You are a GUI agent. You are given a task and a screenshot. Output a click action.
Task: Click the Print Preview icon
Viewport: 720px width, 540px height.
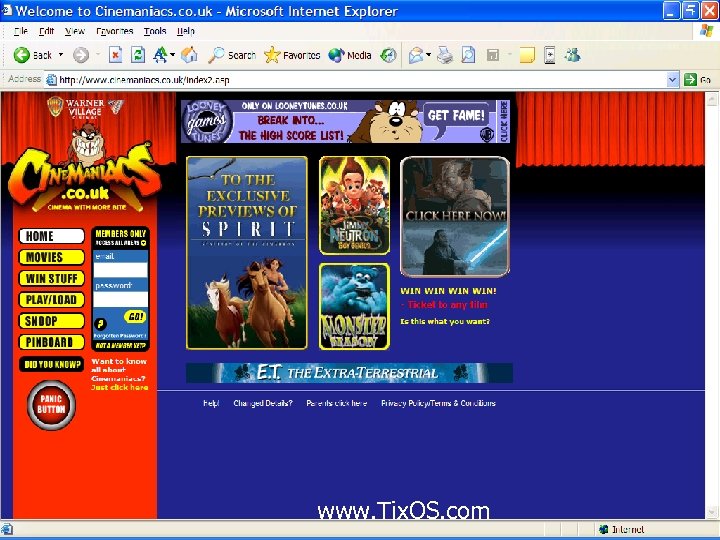tap(468, 55)
